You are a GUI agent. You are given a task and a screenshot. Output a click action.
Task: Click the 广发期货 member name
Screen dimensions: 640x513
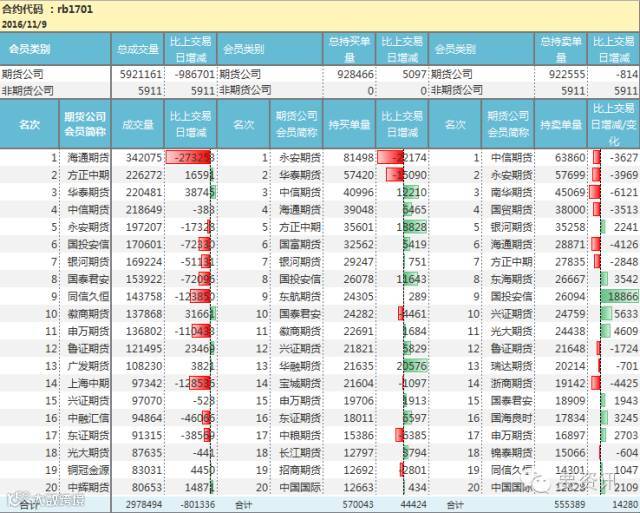click(88, 366)
